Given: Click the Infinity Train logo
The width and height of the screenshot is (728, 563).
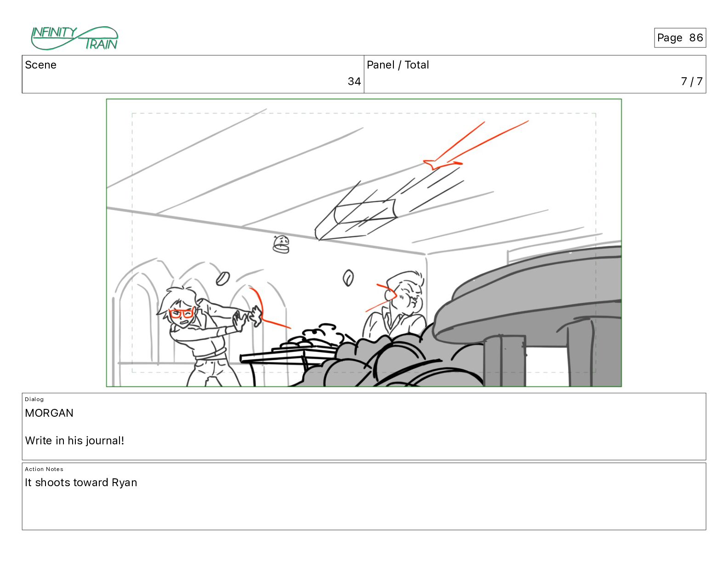Looking at the screenshot, I should pyautogui.click(x=74, y=38).
